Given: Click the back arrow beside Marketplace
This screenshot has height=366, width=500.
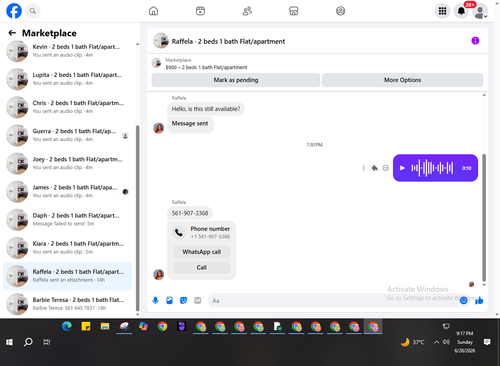Looking at the screenshot, I should tap(12, 33).
